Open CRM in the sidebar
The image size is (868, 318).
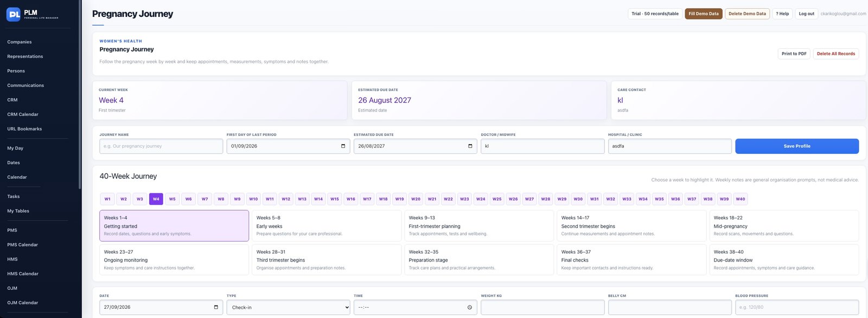12,100
